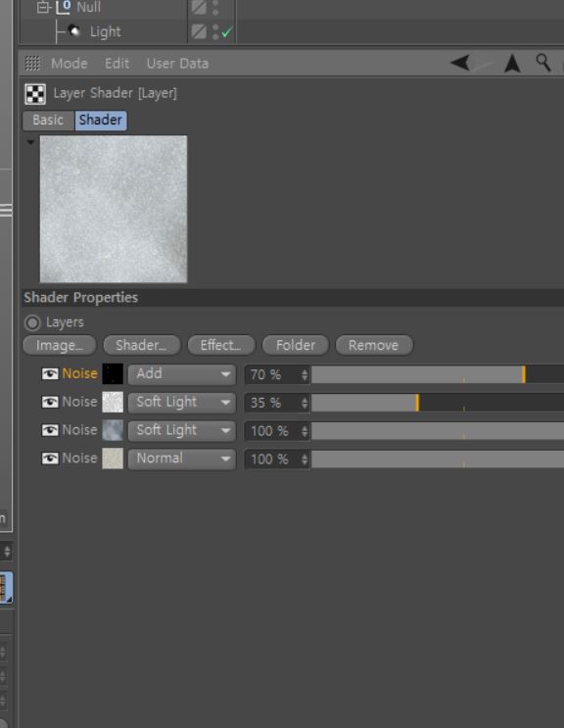Click the up arrow navigation icon
Viewport: 564px width, 728px height.
[x=512, y=63]
